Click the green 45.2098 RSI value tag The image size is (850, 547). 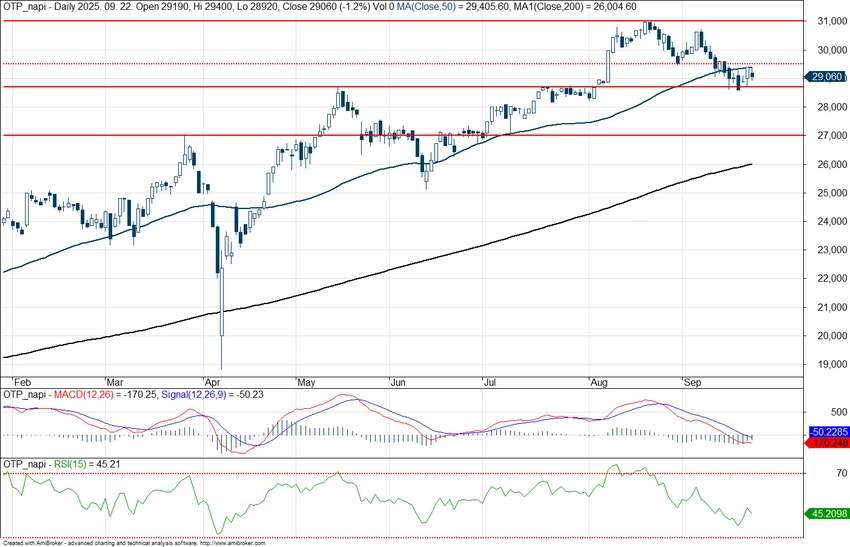click(828, 513)
